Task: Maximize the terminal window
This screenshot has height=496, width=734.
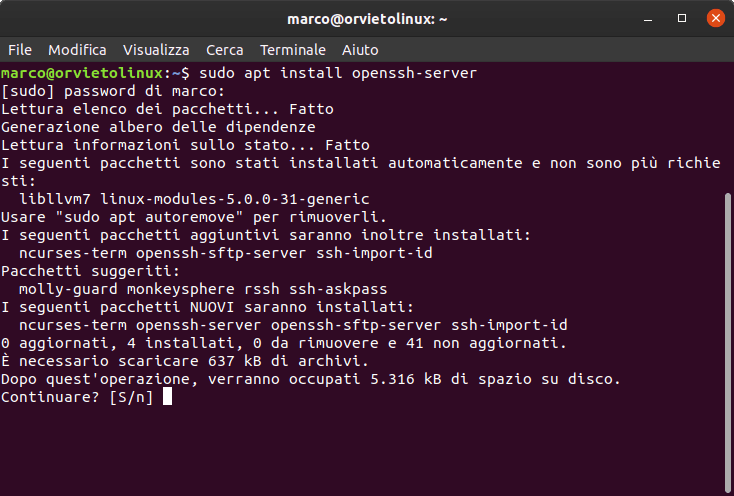Action: pos(682,18)
